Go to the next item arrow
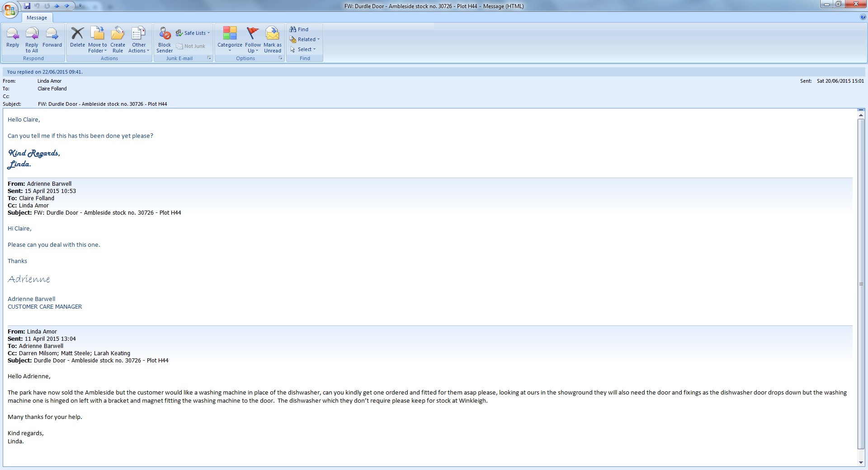This screenshot has width=868, height=470. (67, 6)
